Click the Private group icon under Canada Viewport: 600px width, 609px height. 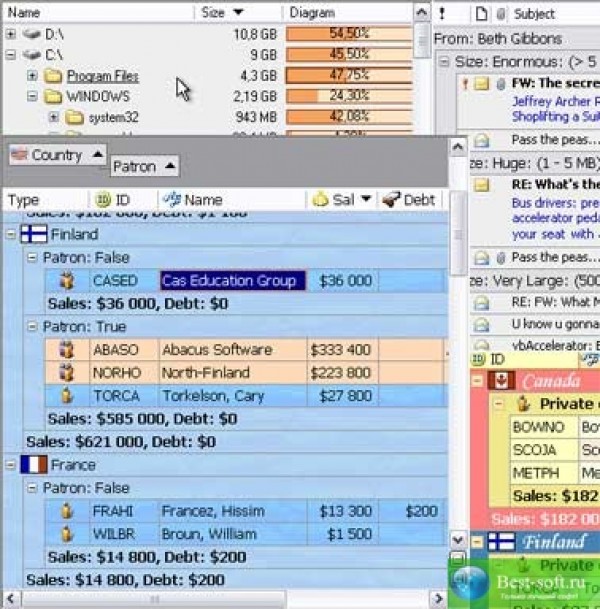tap(524, 404)
